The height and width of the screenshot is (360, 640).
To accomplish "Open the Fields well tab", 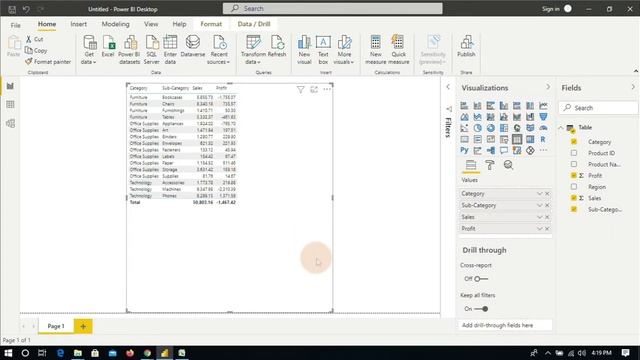I will click(x=471, y=165).
